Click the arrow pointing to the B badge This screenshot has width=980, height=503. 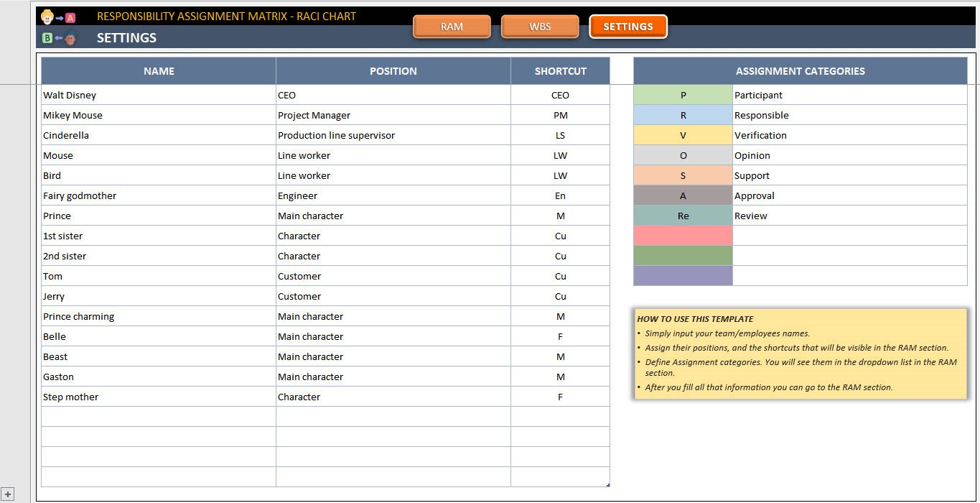click(x=59, y=38)
